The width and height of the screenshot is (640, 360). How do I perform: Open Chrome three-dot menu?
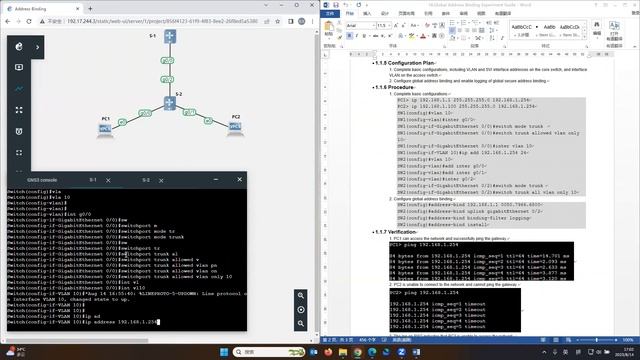(x=313, y=21)
